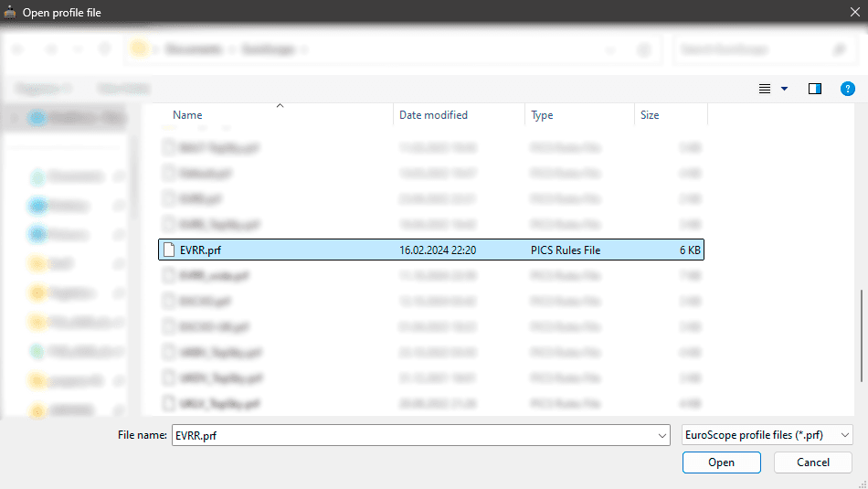The image size is (868, 489).
Task: Open the blue help icon
Action: [848, 89]
